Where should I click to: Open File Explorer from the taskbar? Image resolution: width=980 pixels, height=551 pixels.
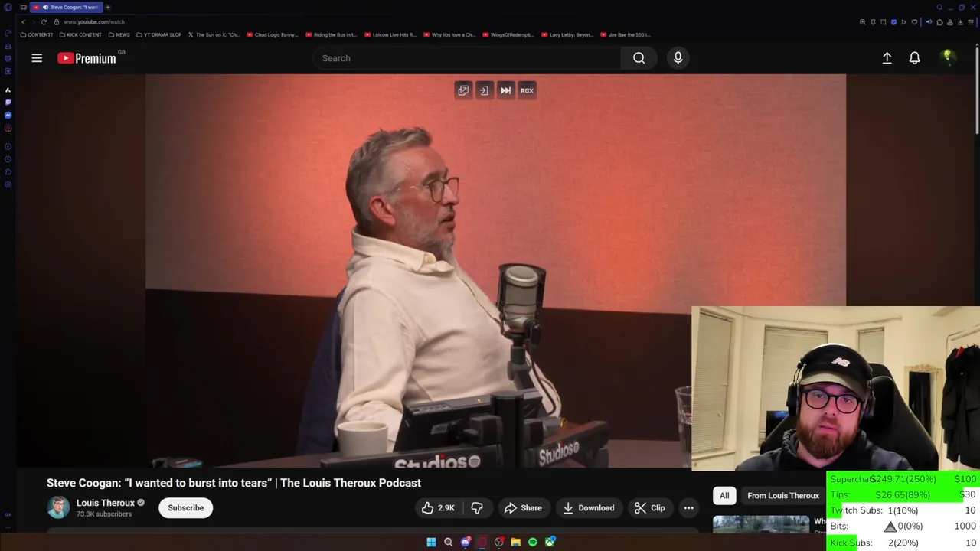point(516,542)
